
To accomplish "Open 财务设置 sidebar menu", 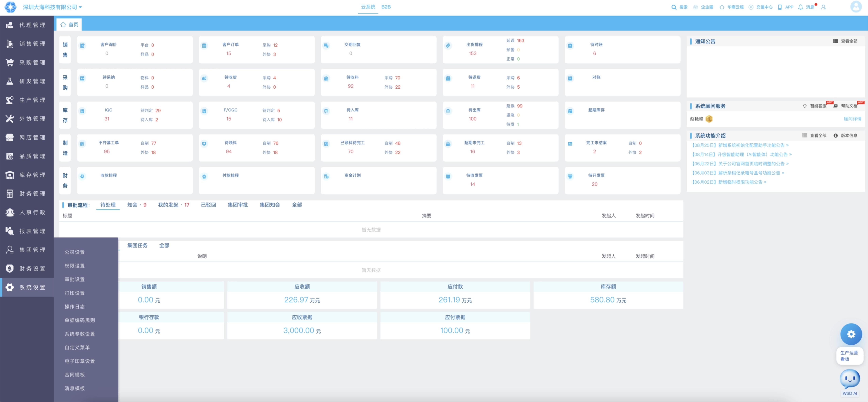I will [x=27, y=268].
